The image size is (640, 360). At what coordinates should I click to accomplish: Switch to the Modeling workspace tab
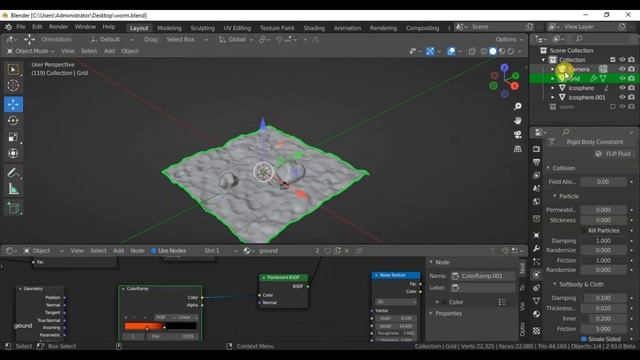pos(169,28)
